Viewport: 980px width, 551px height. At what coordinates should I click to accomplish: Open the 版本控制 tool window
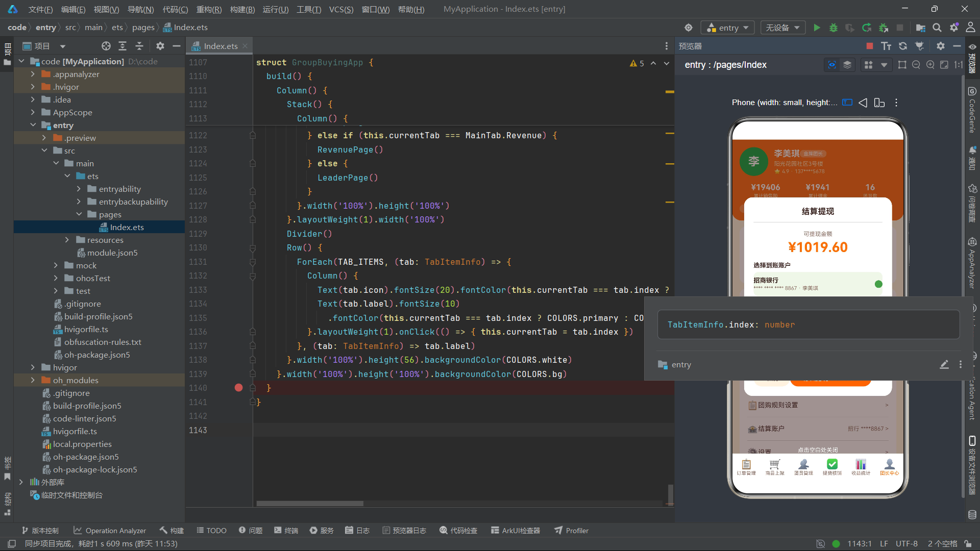40,531
